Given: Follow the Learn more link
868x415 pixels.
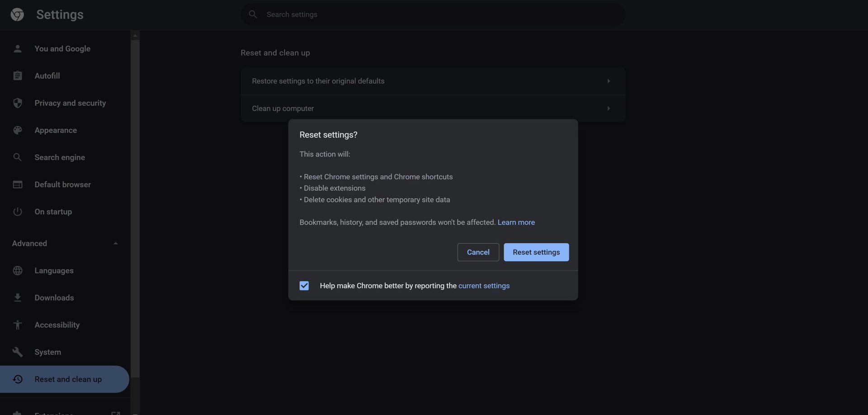Looking at the screenshot, I should [516, 222].
